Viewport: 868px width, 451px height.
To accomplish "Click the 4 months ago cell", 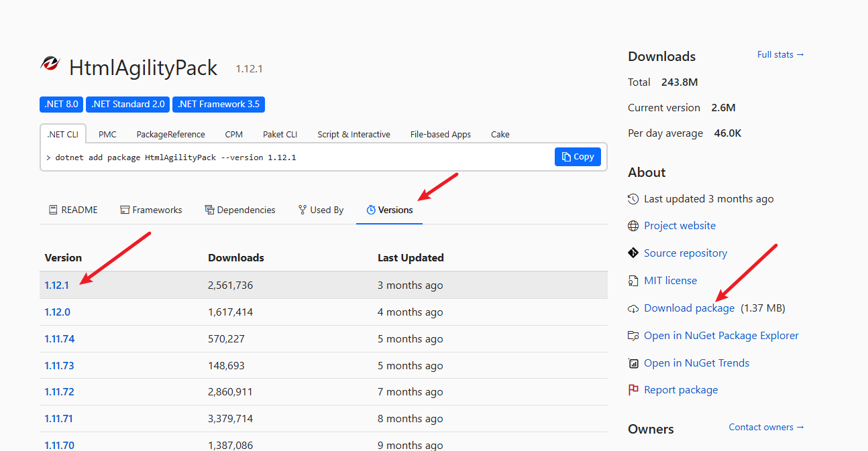I will tap(411, 312).
